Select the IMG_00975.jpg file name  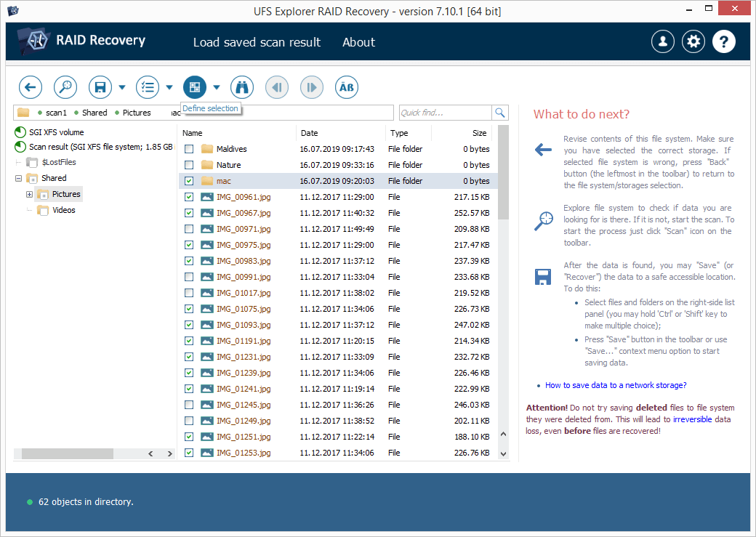pyautogui.click(x=244, y=245)
